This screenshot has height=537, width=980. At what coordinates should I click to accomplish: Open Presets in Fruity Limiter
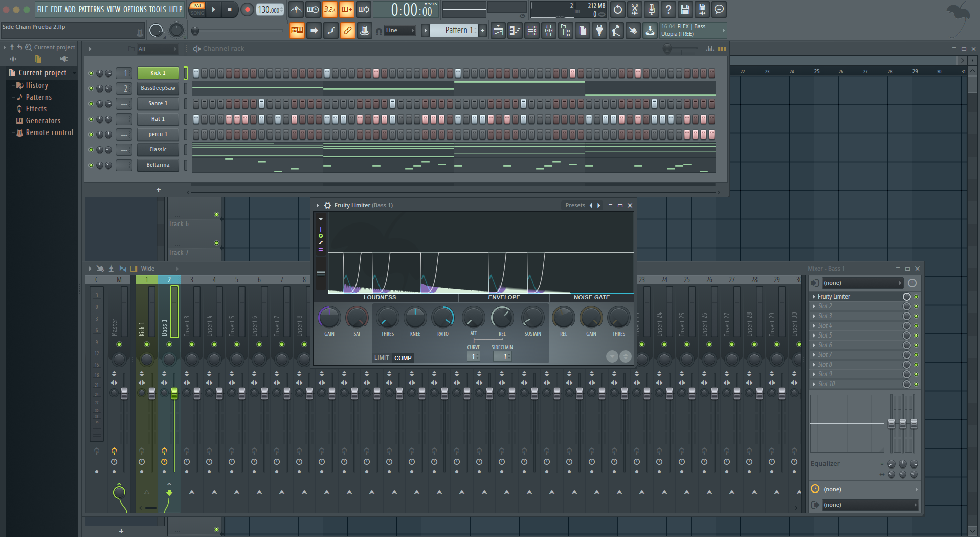point(575,205)
